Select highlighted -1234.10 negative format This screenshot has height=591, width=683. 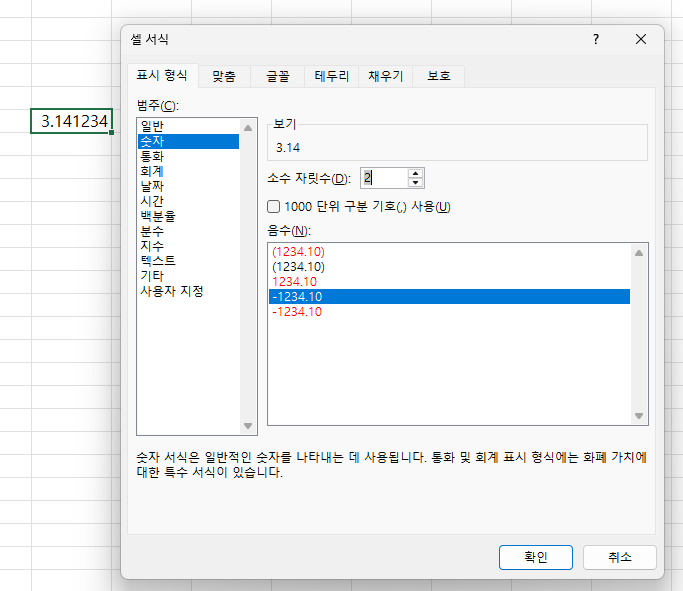pyautogui.click(x=449, y=297)
